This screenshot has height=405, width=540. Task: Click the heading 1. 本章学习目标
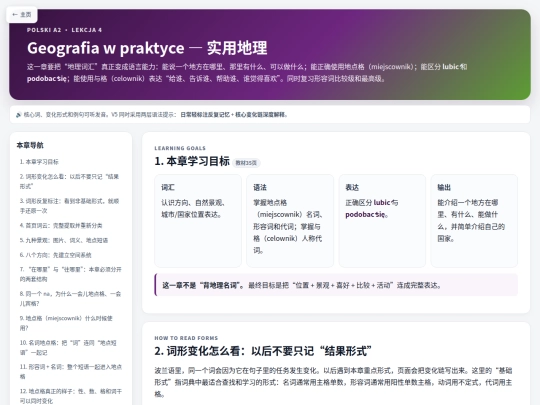tap(192, 161)
